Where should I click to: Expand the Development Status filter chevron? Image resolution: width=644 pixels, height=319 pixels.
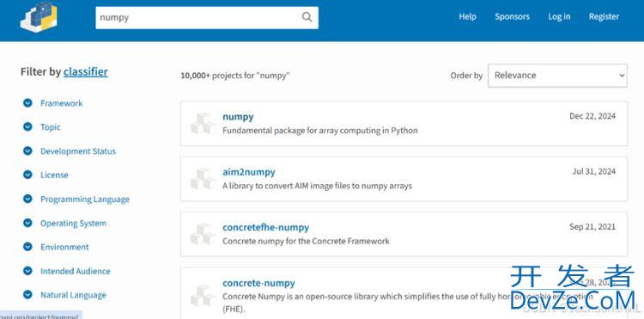[x=27, y=151]
